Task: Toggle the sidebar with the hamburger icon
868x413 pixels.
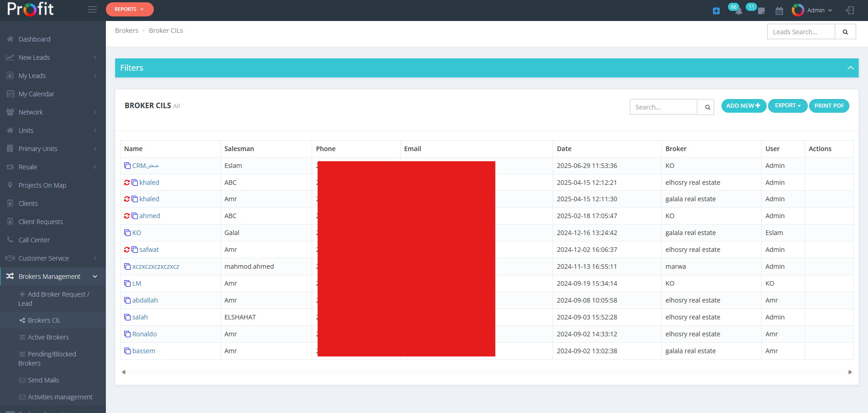Action: click(x=92, y=9)
